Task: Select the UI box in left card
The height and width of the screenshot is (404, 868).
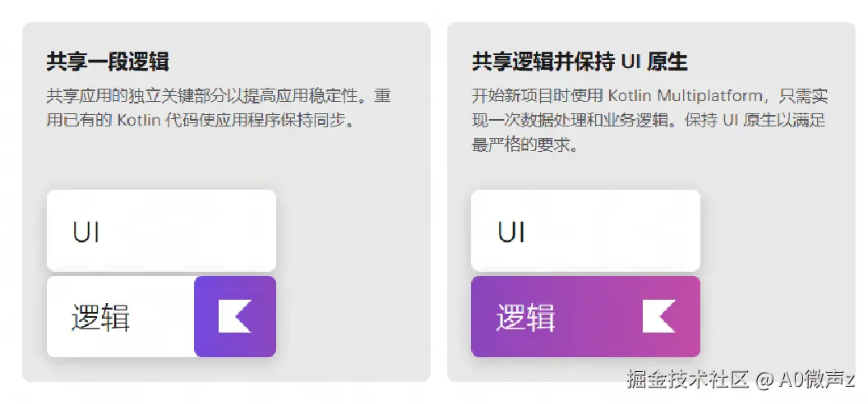Action: coord(161,231)
